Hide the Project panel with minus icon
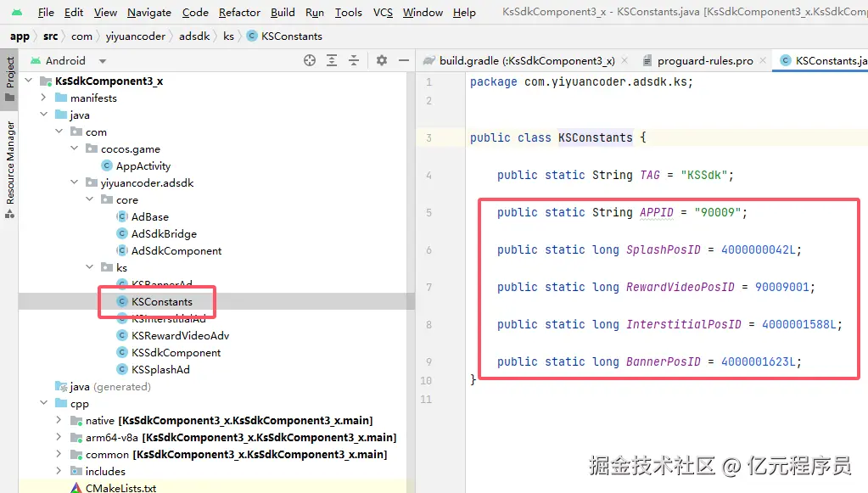This screenshot has height=493, width=868. click(x=404, y=60)
